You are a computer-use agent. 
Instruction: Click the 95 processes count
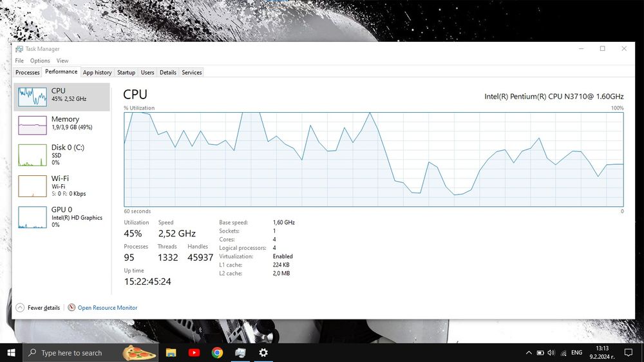tap(129, 258)
